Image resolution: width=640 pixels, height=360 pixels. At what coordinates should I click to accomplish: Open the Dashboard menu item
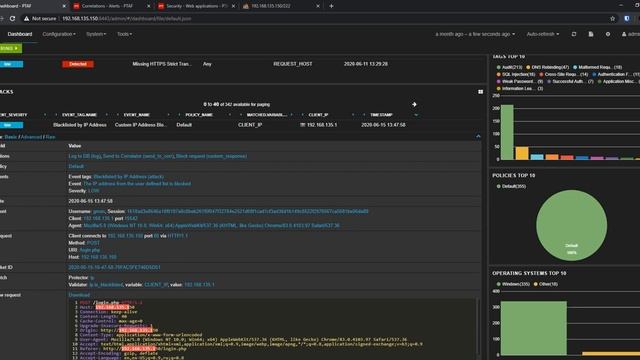(20, 34)
